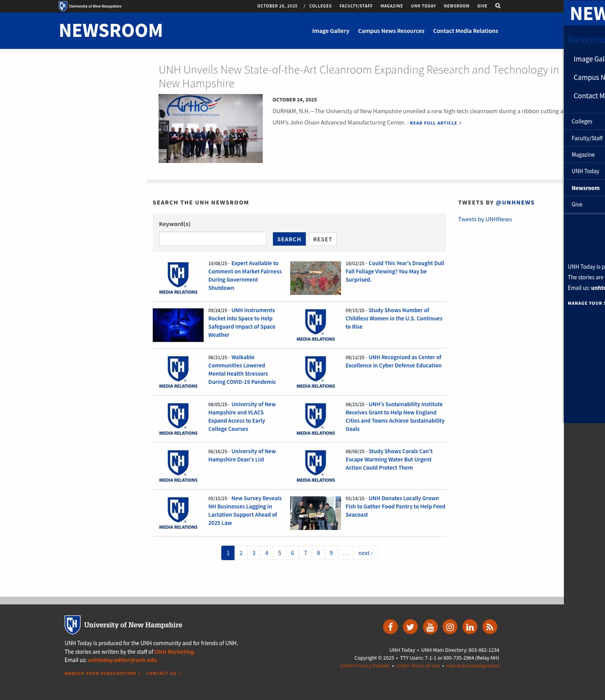Click the University of New Hampshire header logo
605x700 pixels.
(90, 6)
